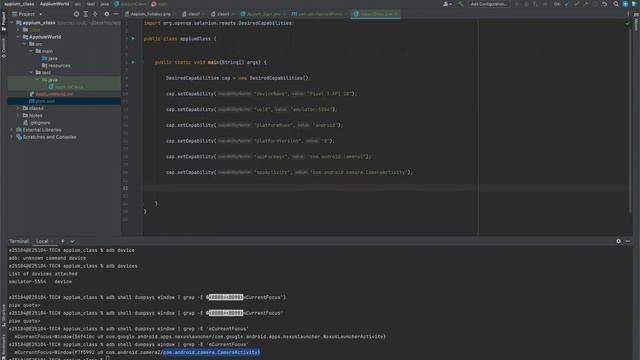
Task: Hide the terminal panel minus icon
Action: point(628,241)
